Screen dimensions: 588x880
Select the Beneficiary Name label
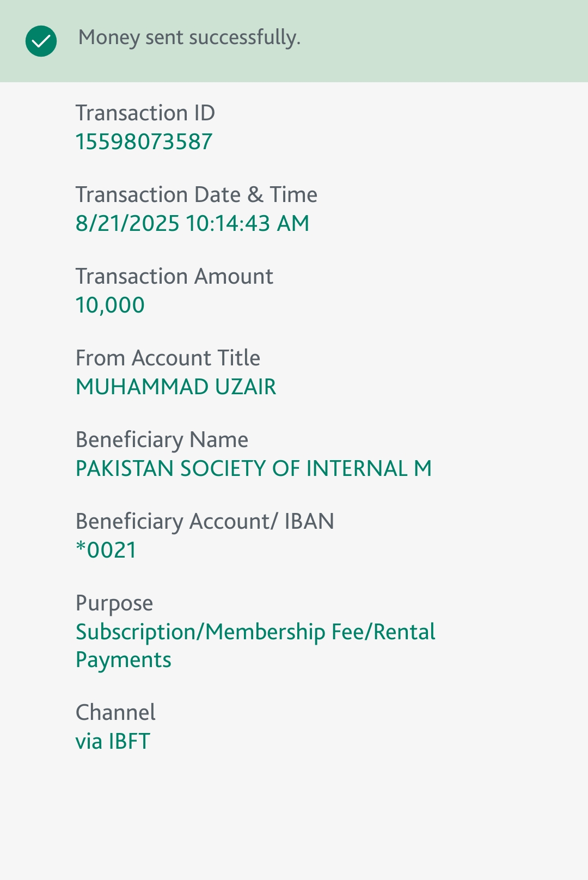click(162, 440)
